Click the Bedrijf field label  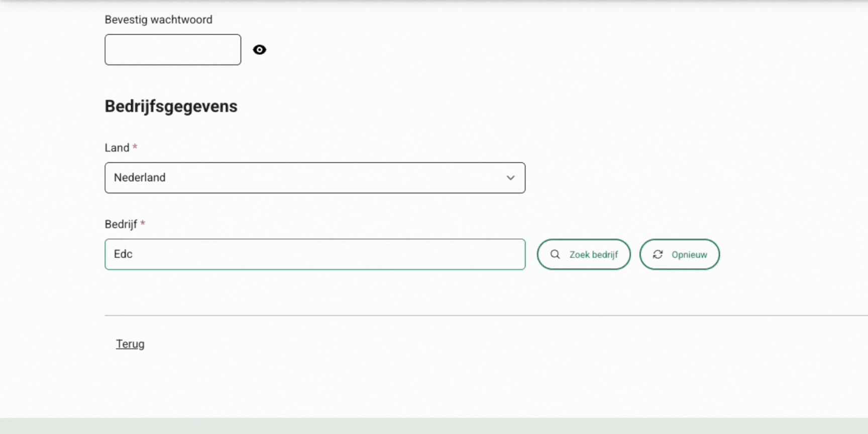click(x=121, y=224)
